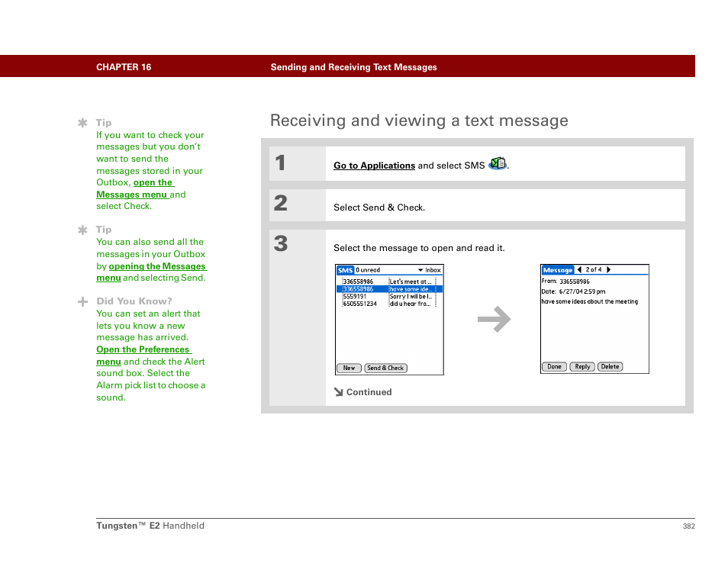
Task: Select the highlighted 'have some ide...' message
Action: [x=389, y=288]
